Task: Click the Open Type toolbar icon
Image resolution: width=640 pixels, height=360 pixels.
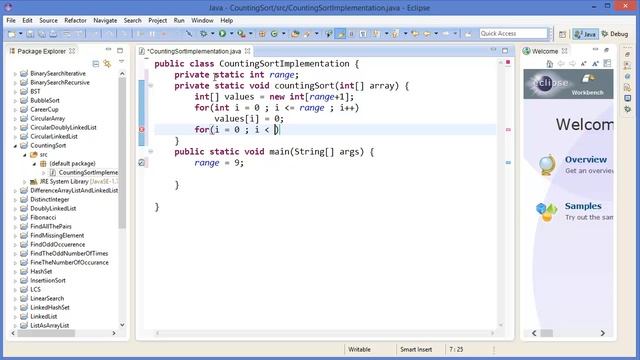Action: [295, 34]
